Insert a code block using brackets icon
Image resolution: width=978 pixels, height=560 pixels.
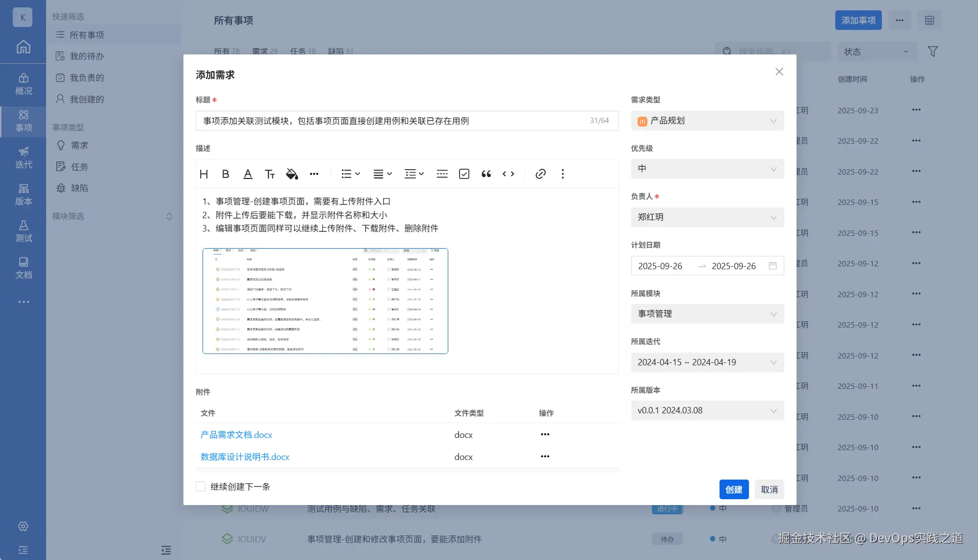click(509, 174)
